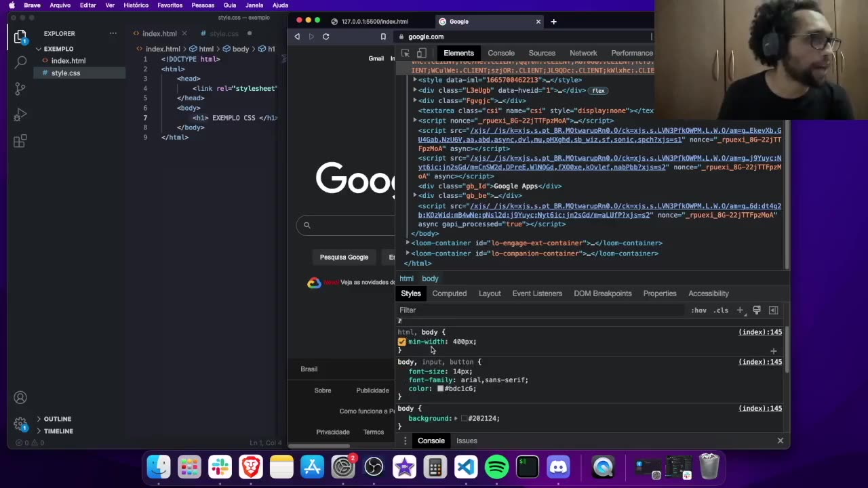Open the Computed styles tab
Image resolution: width=868 pixels, height=488 pixels.
pos(450,293)
